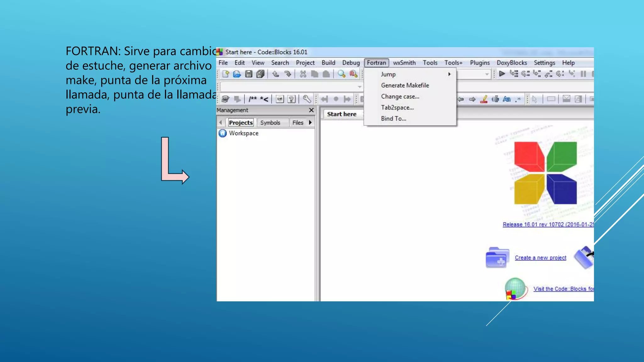Click the Step into debug icon
644x362 pixels.
click(537, 74)
